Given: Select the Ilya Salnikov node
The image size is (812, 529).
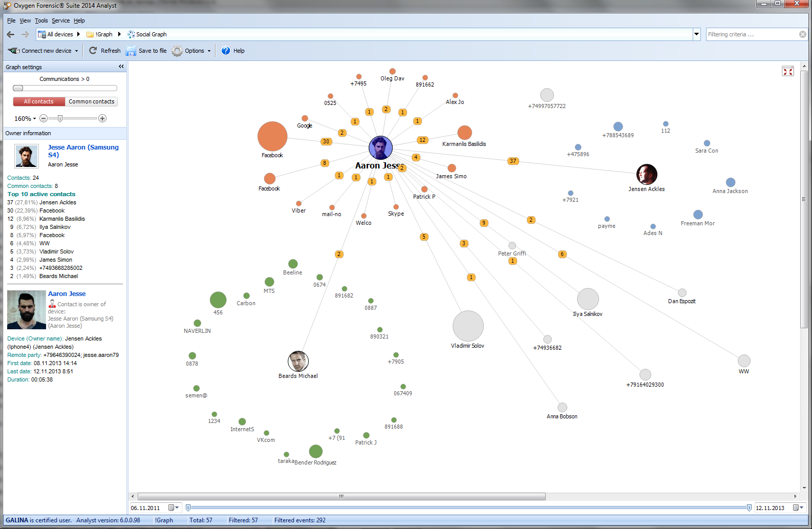Looking at the screenshot, I should 588,299.
